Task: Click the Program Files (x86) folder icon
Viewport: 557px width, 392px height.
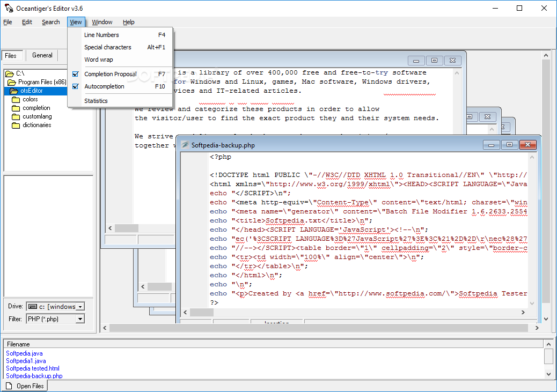Action: (x=12, y=83)
